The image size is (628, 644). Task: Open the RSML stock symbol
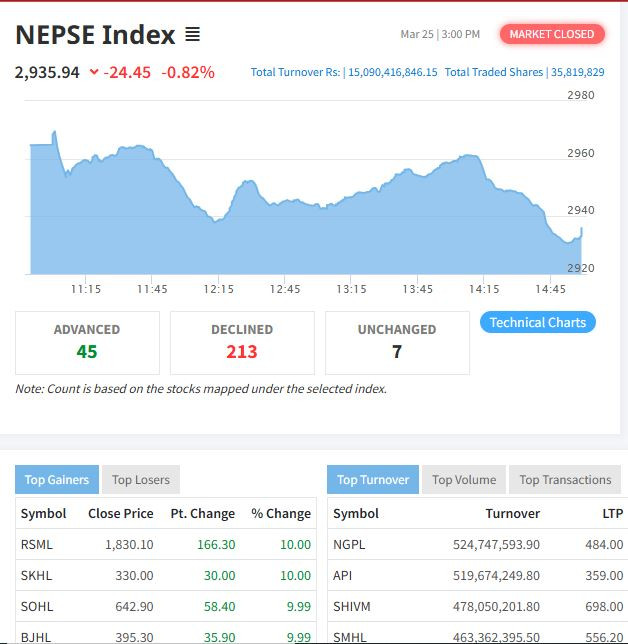[x=36, y=545]
